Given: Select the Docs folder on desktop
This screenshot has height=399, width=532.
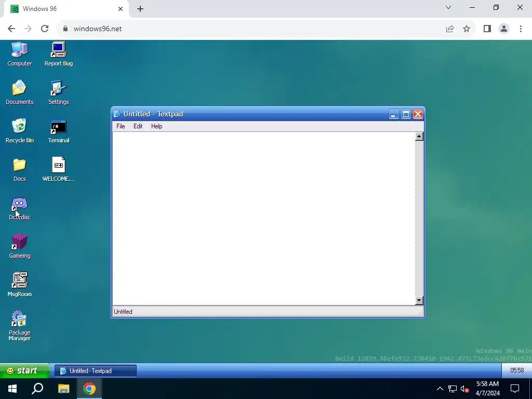Looking at the screenshot, I should [x=20, y=169].
